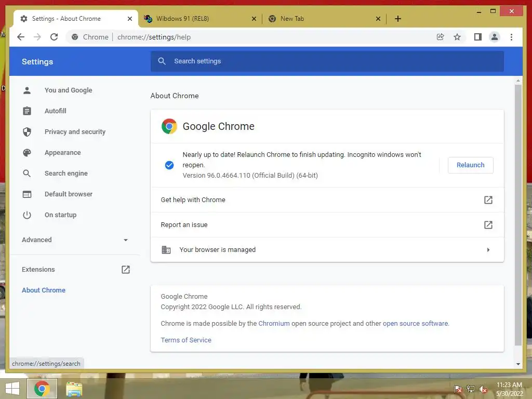Click the external icon beside Get help with Chrome

[488, 200]
